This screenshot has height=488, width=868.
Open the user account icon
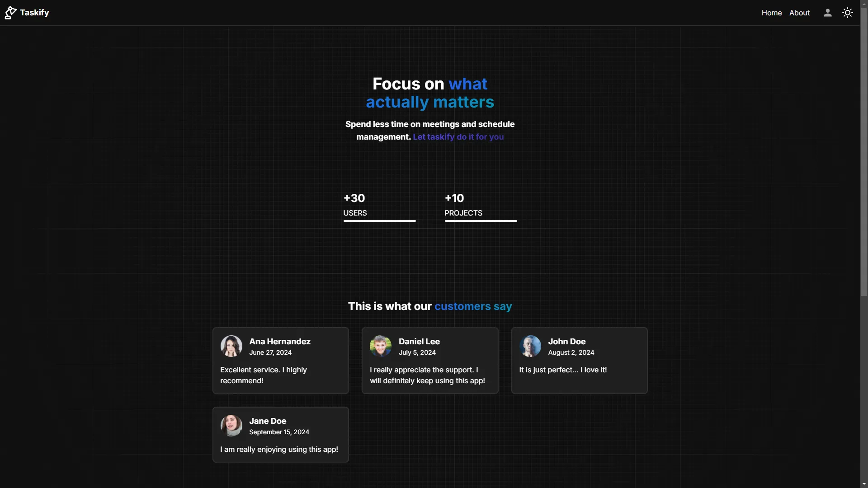pyautogui.click(x=827, y=13)
